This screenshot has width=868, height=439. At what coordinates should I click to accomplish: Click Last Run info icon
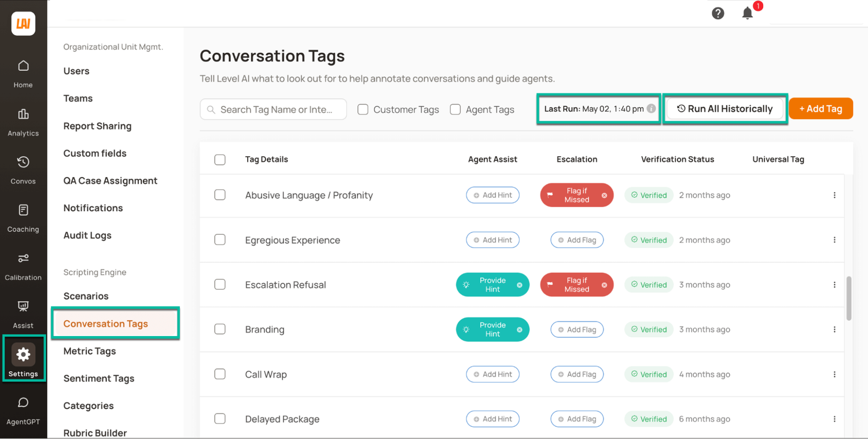[651, 109]
